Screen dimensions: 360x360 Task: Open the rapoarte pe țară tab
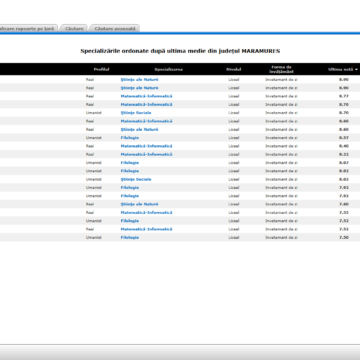pyautogui.click(x=28, y=29)
